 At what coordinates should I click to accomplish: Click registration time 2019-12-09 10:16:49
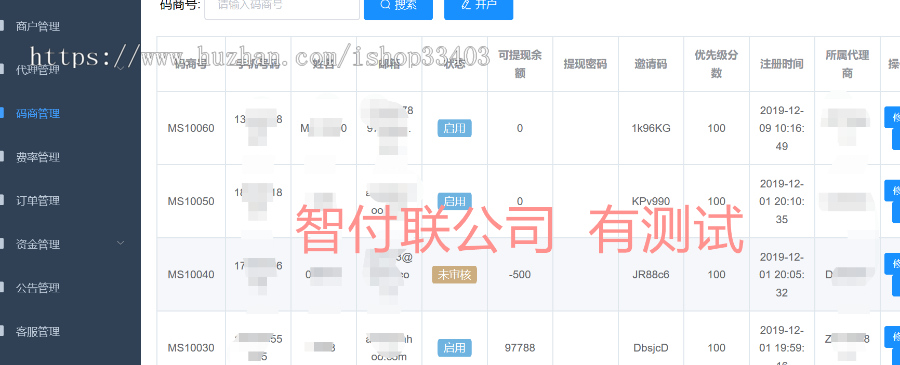782,128
